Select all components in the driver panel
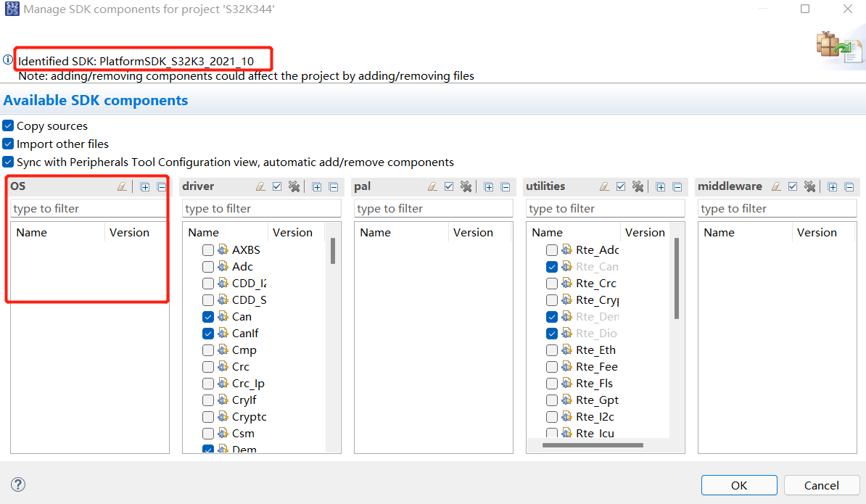Image resolution: width=866 pixels, height=504 pixels. click(277, 186)
